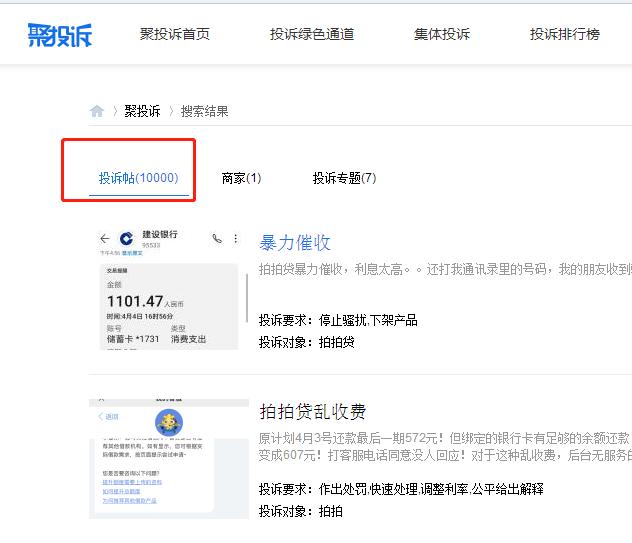Click 搜索结果 breadcrumb text
This screenshot has height=543, width=632.
coord(204,111)
